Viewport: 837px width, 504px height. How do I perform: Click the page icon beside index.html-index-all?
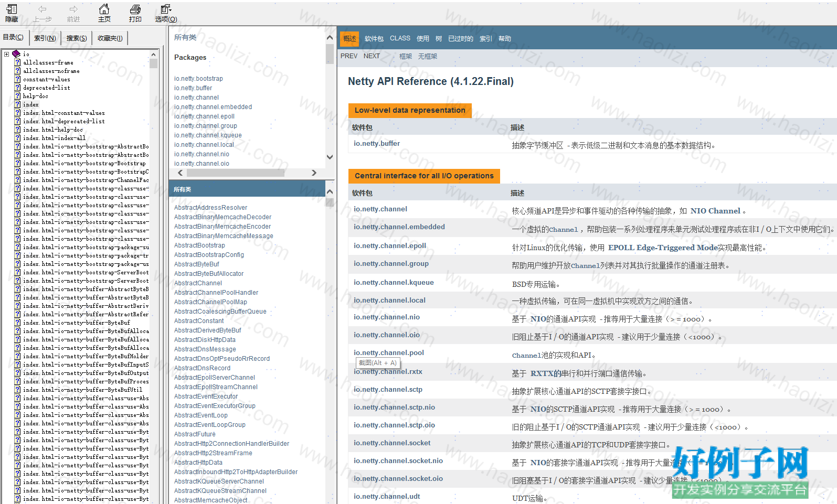[17, 138]
